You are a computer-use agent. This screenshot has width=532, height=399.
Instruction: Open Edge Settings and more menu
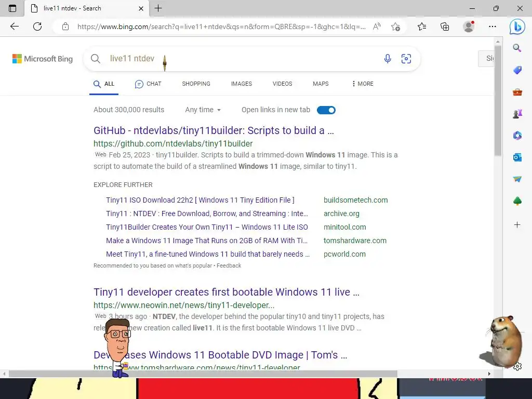tap(493, 26)
